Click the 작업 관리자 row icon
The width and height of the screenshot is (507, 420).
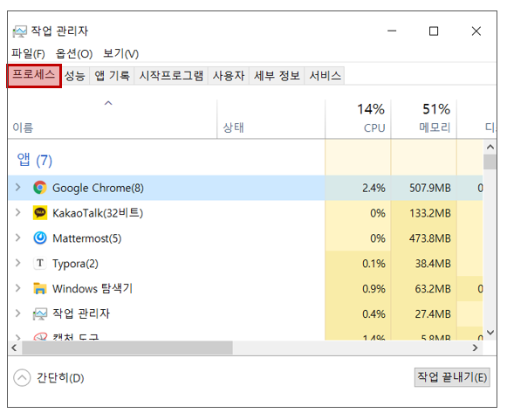[x=40, y=313]
